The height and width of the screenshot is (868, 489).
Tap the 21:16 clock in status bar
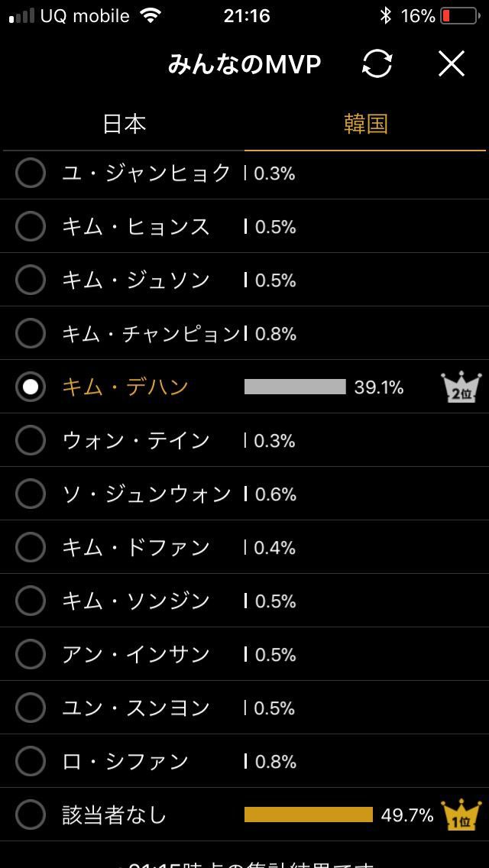tap(246, 16)
